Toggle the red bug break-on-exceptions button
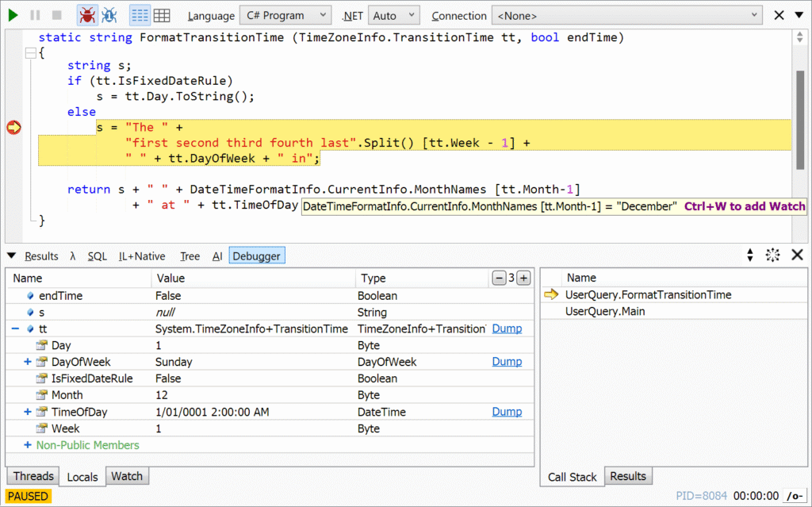812x507 pixels. (x=87, y=15)
